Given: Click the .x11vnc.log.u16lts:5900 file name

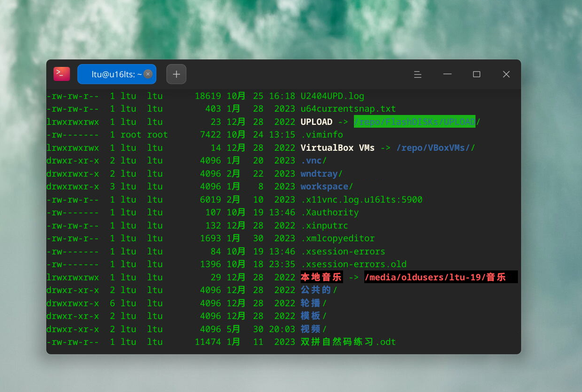Looking at the screenshot, I should tap(361, 200).
